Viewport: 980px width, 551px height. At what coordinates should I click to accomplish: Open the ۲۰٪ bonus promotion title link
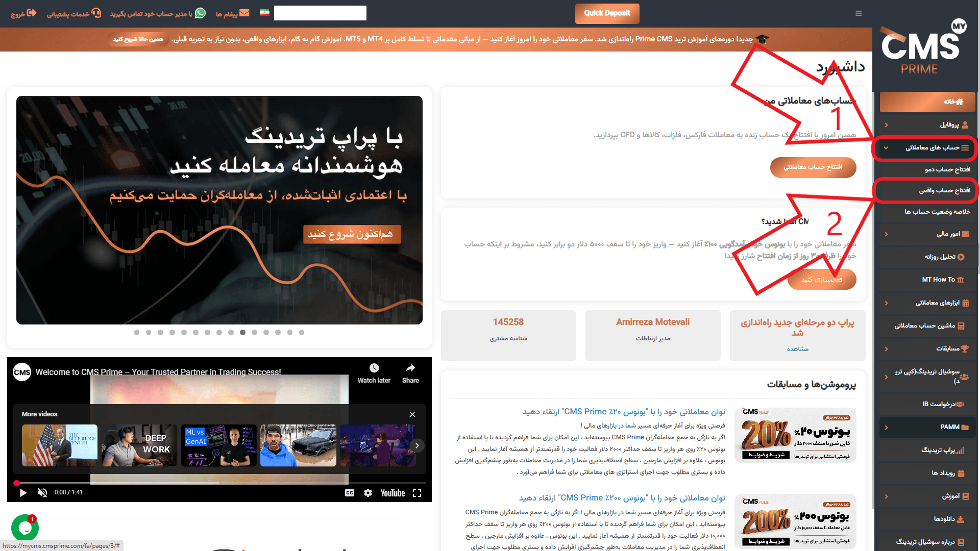[x=624, y=412]
